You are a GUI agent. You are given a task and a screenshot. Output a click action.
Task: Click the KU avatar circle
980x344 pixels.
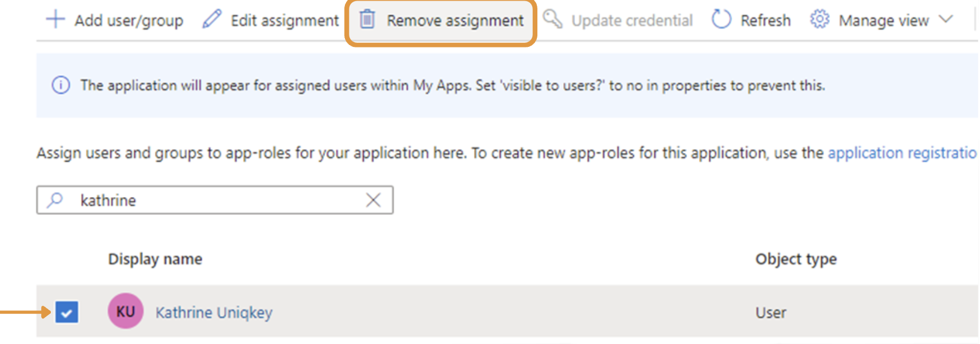(x=126, y=311)
